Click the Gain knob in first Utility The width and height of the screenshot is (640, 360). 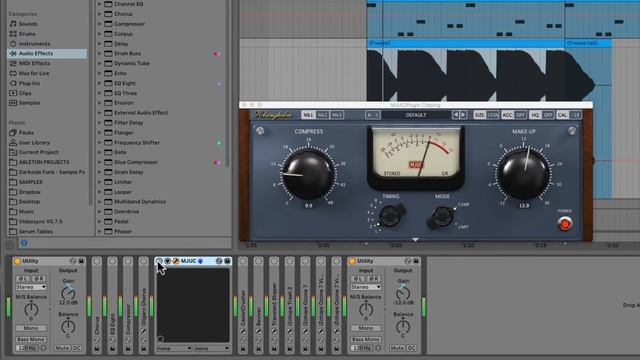(68, 293)
